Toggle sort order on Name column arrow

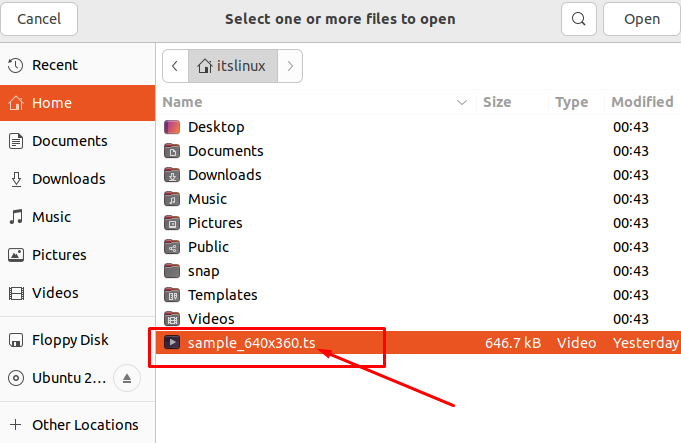(x=462, y=102)
